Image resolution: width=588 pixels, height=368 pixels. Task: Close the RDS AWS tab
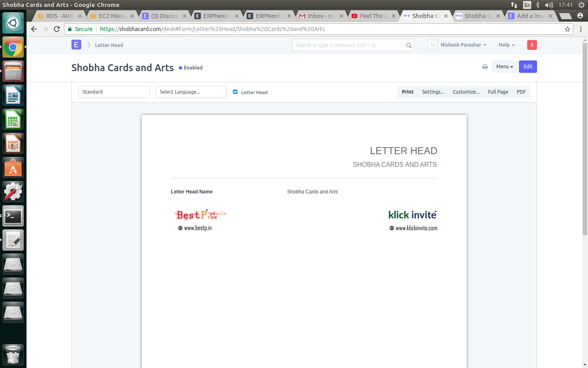[x=80, y=16]
